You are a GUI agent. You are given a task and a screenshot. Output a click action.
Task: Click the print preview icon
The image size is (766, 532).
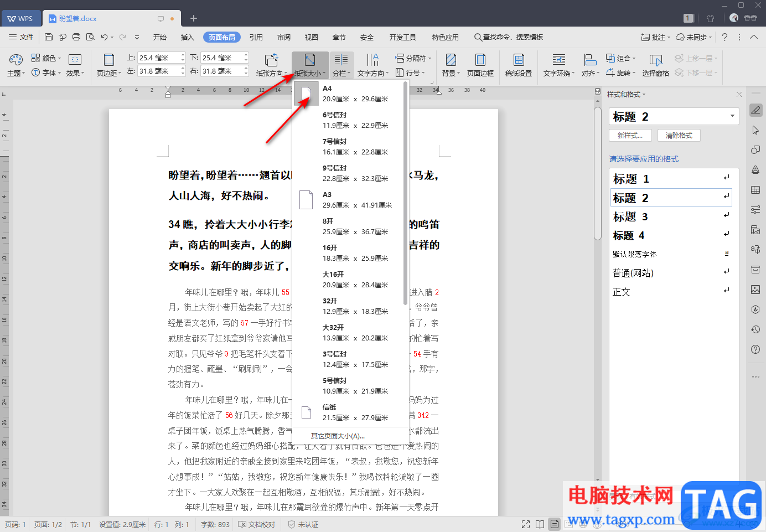(90, 37)
